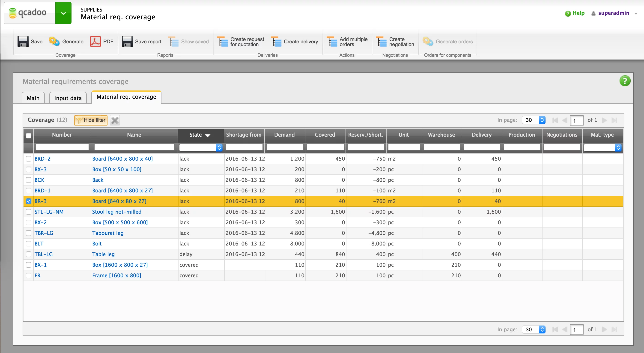Click the Add multiple orders icon

pyautogui.click(x=332, y=42)
